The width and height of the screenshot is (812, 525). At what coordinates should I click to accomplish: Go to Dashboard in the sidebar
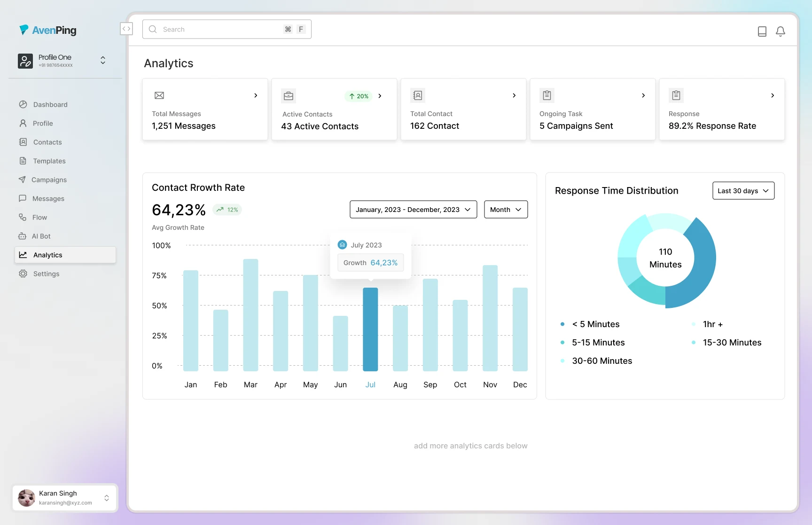pyautogui.click(x=65, y=104)
